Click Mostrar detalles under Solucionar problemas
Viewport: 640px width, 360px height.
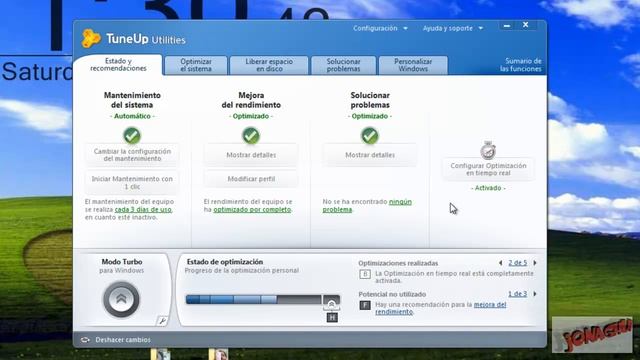tap(370, 155)
